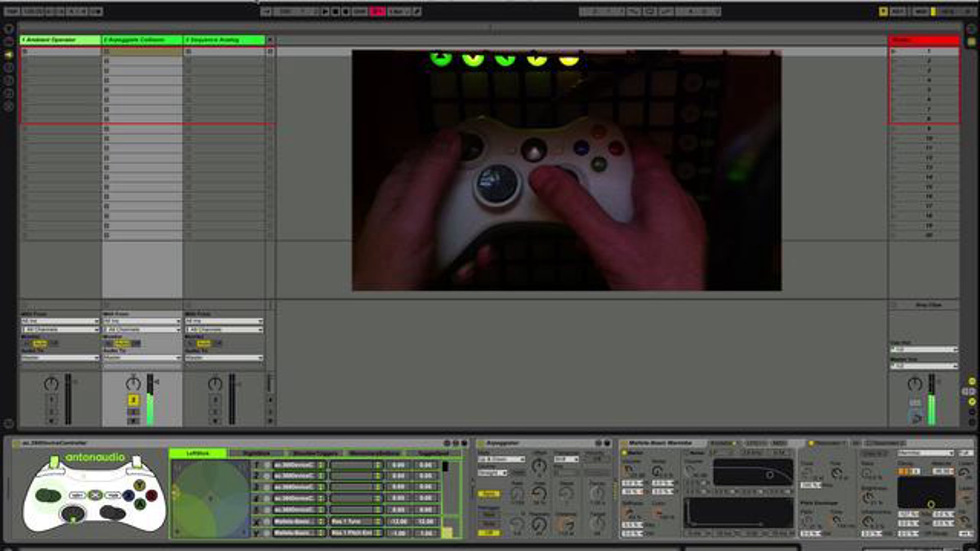Click the Arpeggiator Style dropdown
The width and height of the screenshot is (980, 551).
(x=501, y=460)
